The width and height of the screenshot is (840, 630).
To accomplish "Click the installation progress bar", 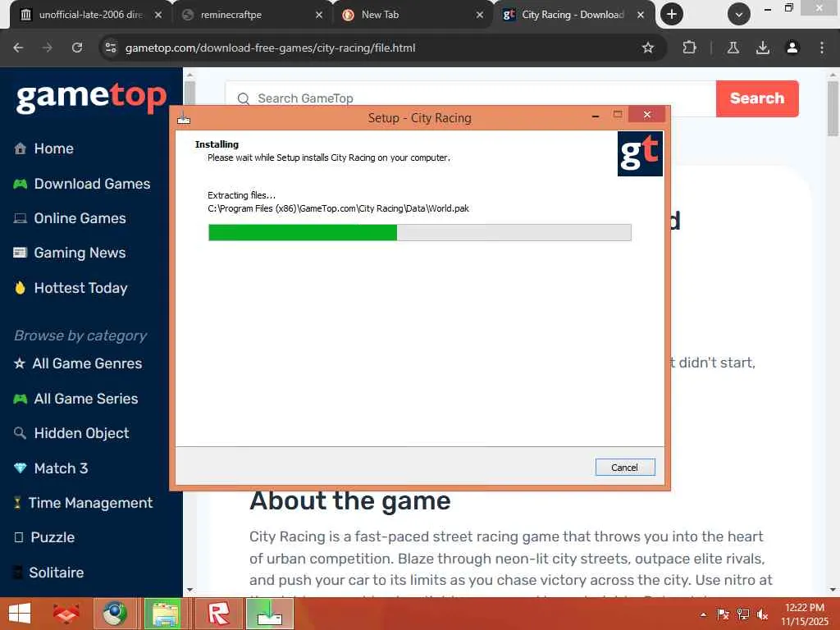I will pyautogui.click(x=419, y=232).
